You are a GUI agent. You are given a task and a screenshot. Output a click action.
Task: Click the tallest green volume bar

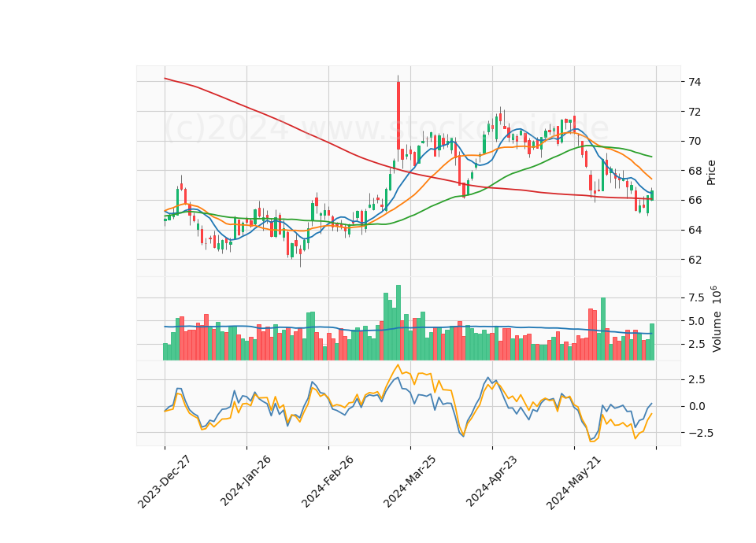coord(398,323)
